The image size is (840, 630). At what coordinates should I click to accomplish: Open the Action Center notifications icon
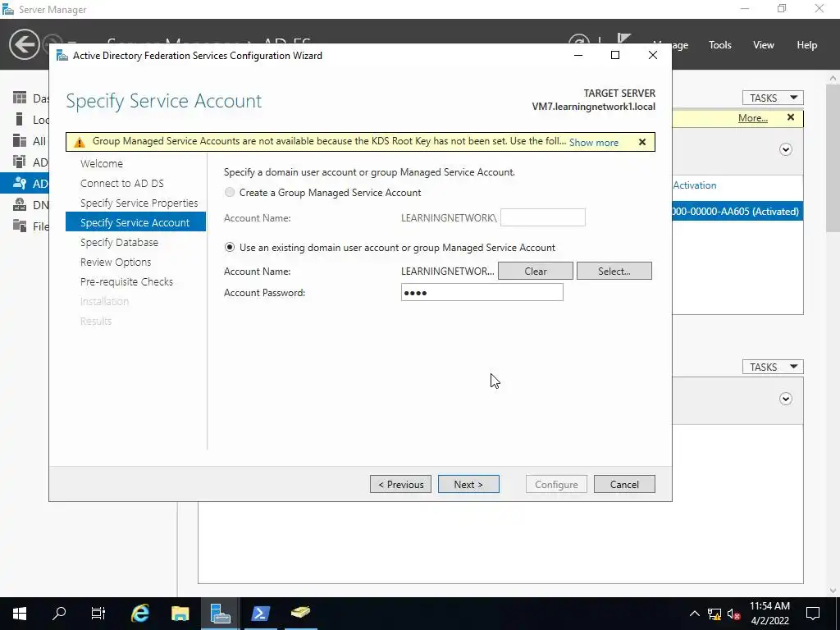[813, 614]
